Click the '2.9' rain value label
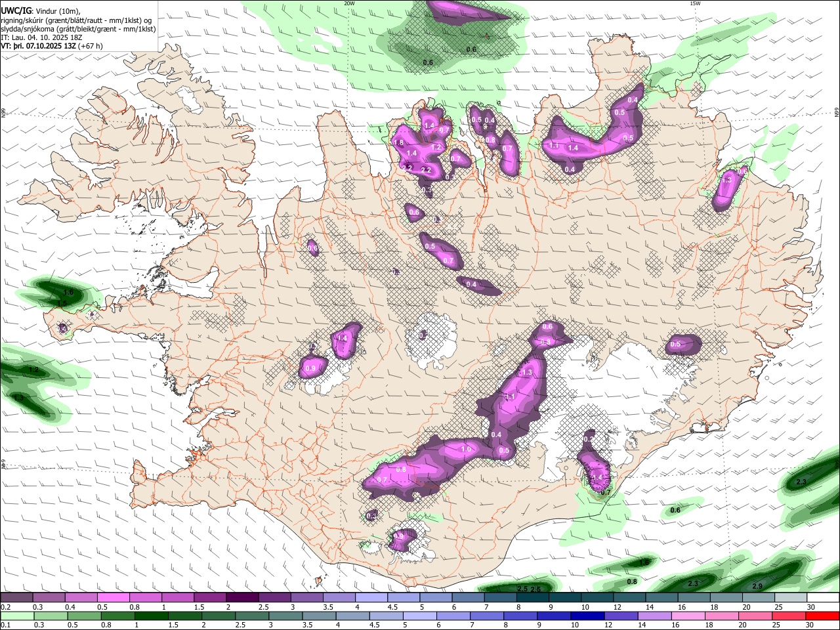The image size is (840, 630). 757,586
